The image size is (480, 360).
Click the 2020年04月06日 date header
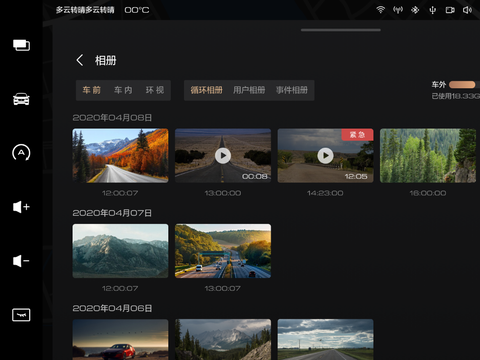112,308
